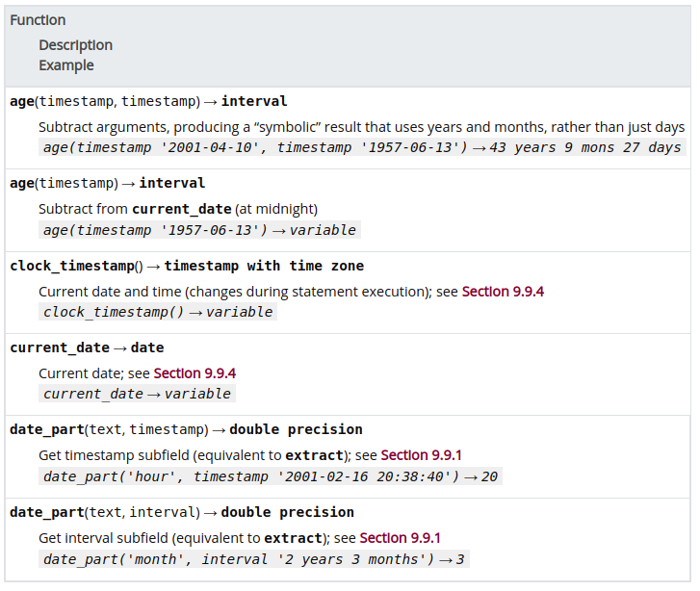The height and width of the screenshot is (591, 700).
Task: Click the date_part('month', ...) example code
Action: click(x=254, y=558)
